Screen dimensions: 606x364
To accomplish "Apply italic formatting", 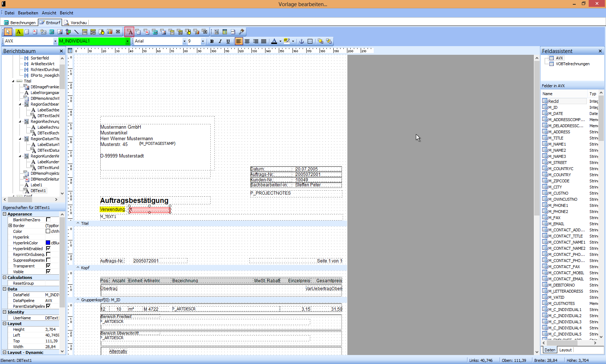I will click(x=220, y=41).
